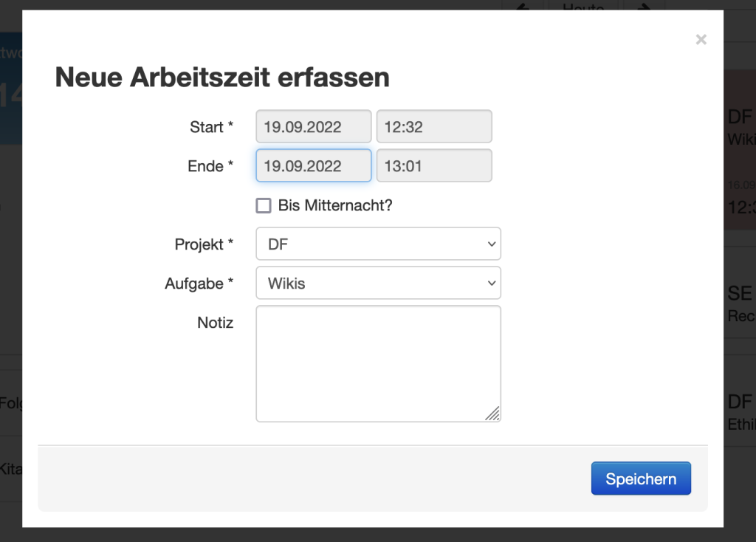
Task: Expand the Aufgabe dropdown showing Wikis
Action: tap(378, 283)
